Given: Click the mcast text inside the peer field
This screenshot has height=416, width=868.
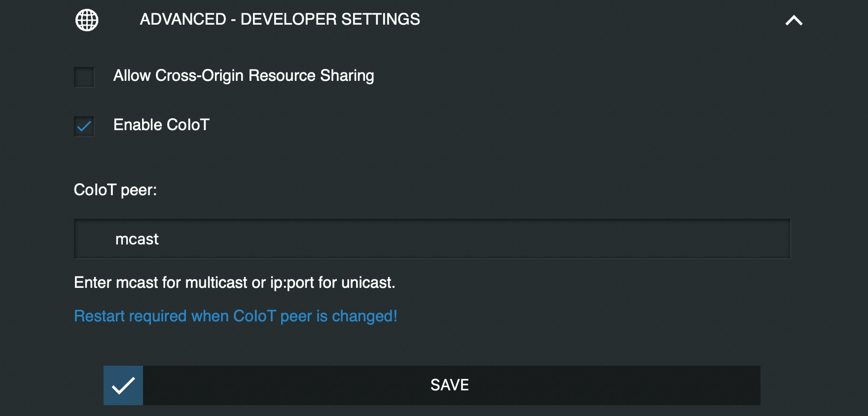Looking at the screenshot, I should (137, 240).
